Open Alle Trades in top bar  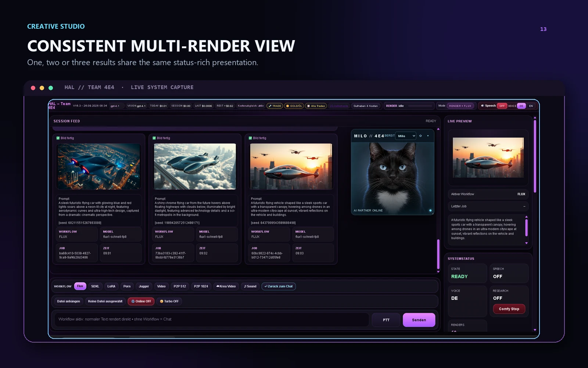click(316, 106)
